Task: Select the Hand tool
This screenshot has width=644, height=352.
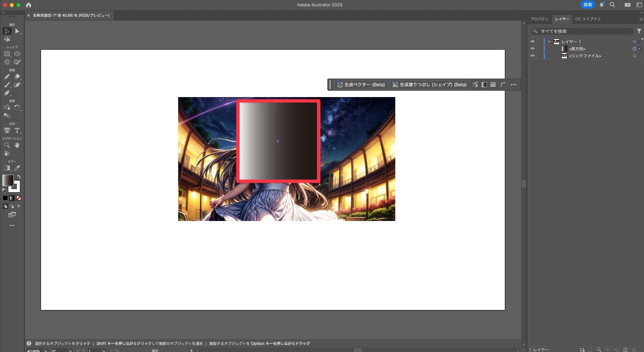Action: (17, 145)
